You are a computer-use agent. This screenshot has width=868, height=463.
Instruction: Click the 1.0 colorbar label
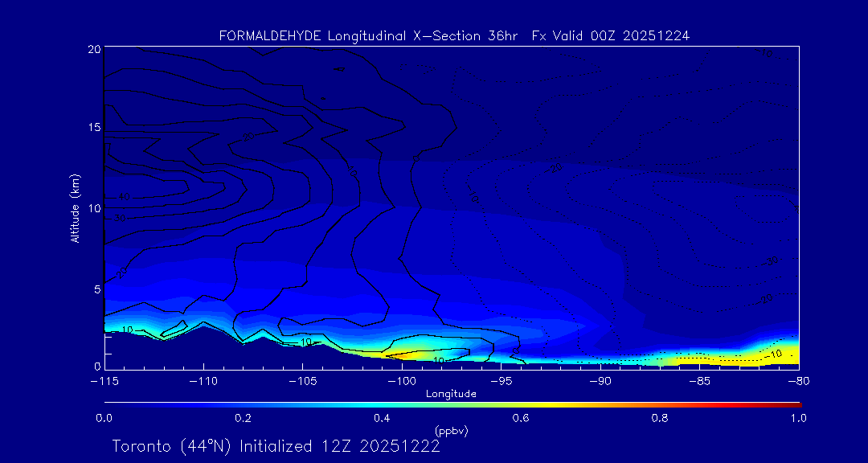[x=799, y=418]
